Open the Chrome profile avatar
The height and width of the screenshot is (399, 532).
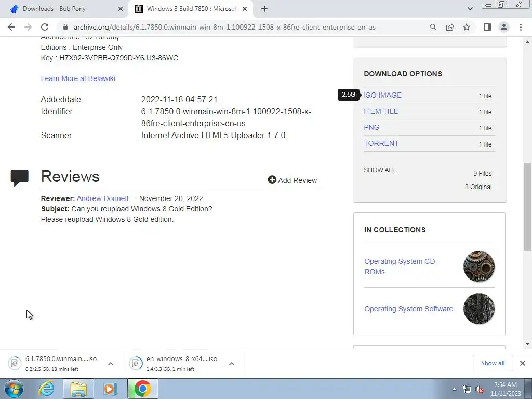(504, 27)
